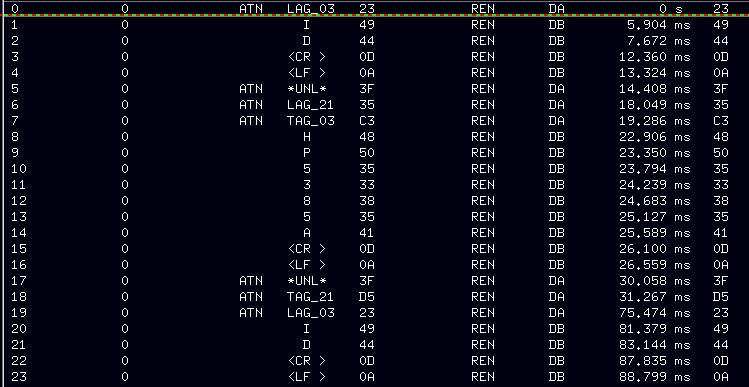Select DA status in row 7
The width and height of the screenshot is (749, 387).
tap(556, 121)
